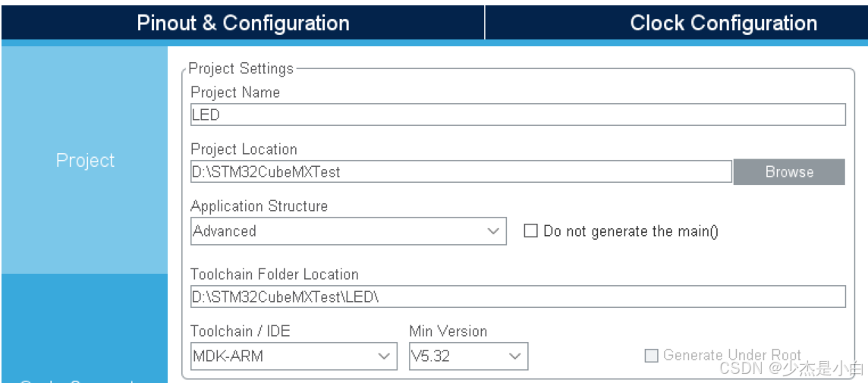
Task: Click the Project Name field containing LED
Action: 517,115
